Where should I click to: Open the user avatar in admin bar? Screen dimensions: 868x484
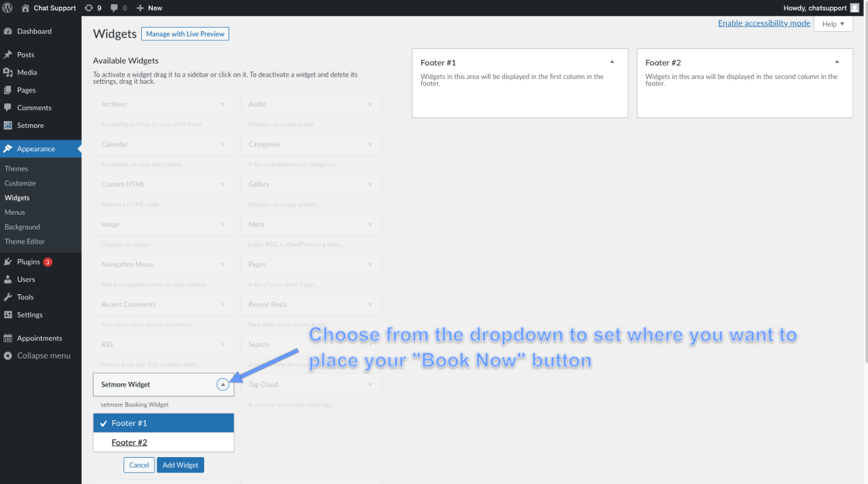tap(855, 8)
